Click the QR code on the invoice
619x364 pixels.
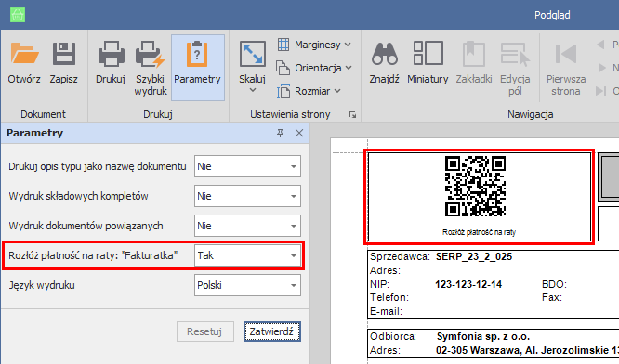point(475,186)
